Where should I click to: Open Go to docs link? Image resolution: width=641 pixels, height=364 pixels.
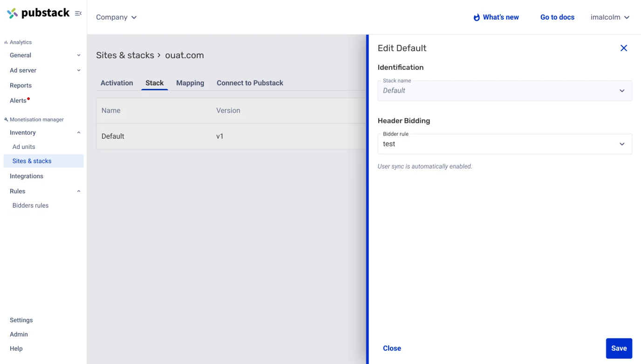click(x=557, y=17)
